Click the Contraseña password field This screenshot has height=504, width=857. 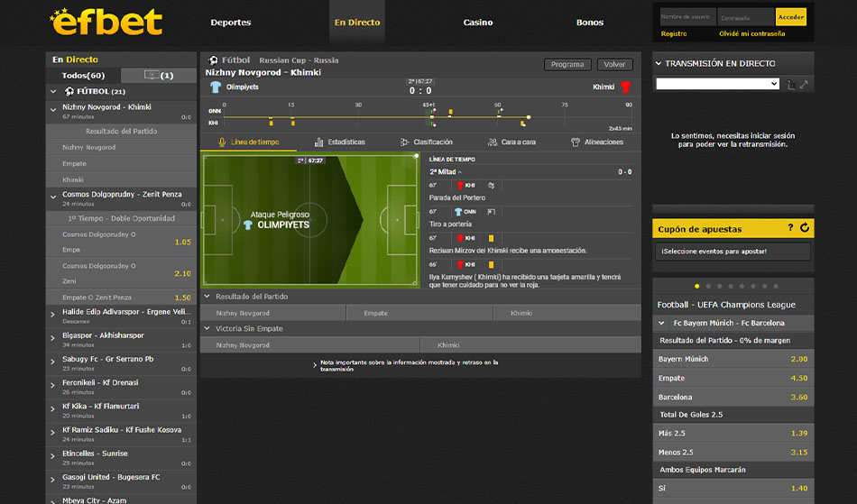click(745, 17)
